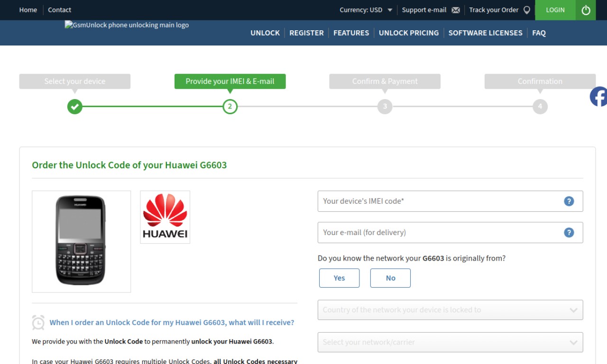Screen dimensions: 607x364
Task: Open the UNLOCK menu item
Action: (265, 33)
